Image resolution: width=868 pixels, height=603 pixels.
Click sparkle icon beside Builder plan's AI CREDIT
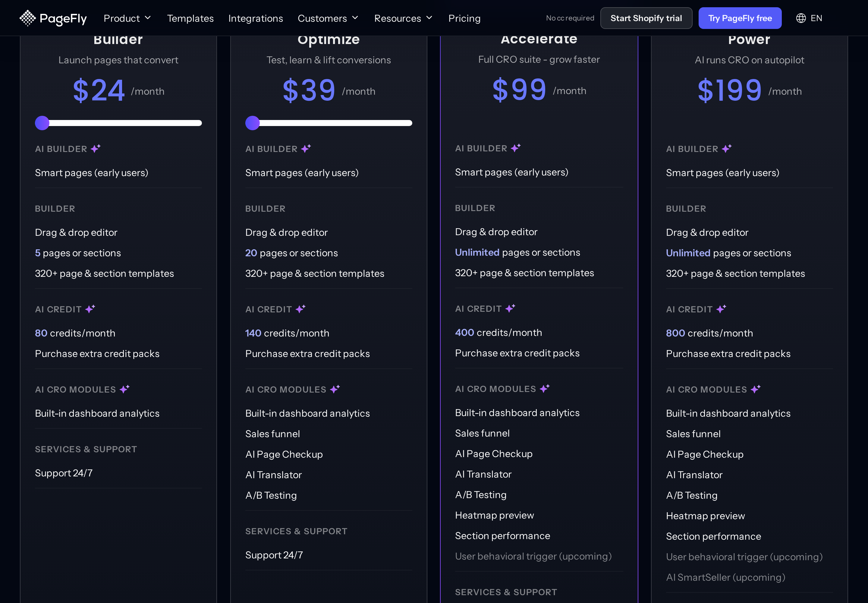click(x=90, y=309)
